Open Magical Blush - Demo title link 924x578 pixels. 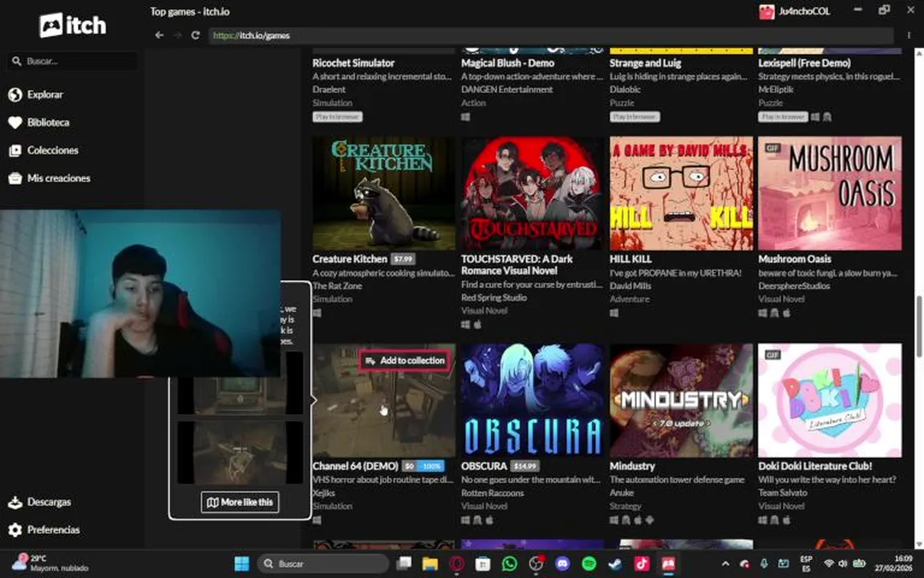tap(508, 63)
